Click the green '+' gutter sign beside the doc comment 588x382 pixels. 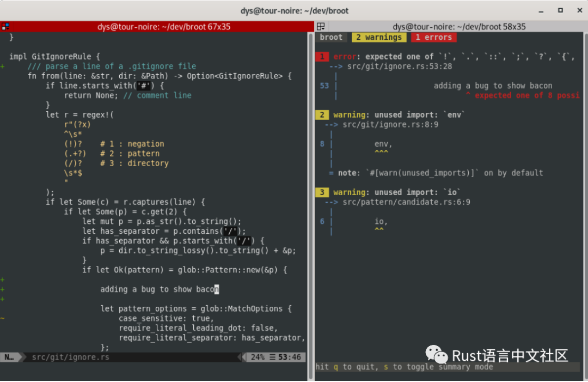3,66
